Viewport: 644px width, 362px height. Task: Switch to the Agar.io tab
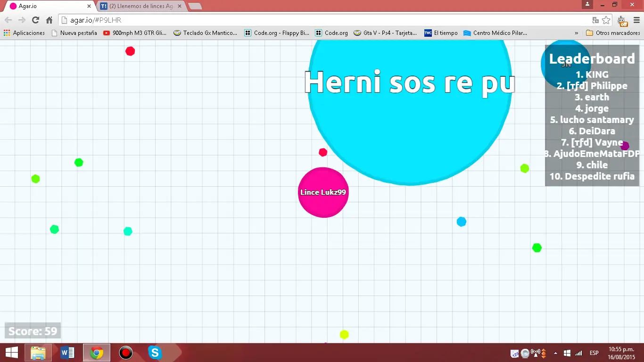pos(50,6)
